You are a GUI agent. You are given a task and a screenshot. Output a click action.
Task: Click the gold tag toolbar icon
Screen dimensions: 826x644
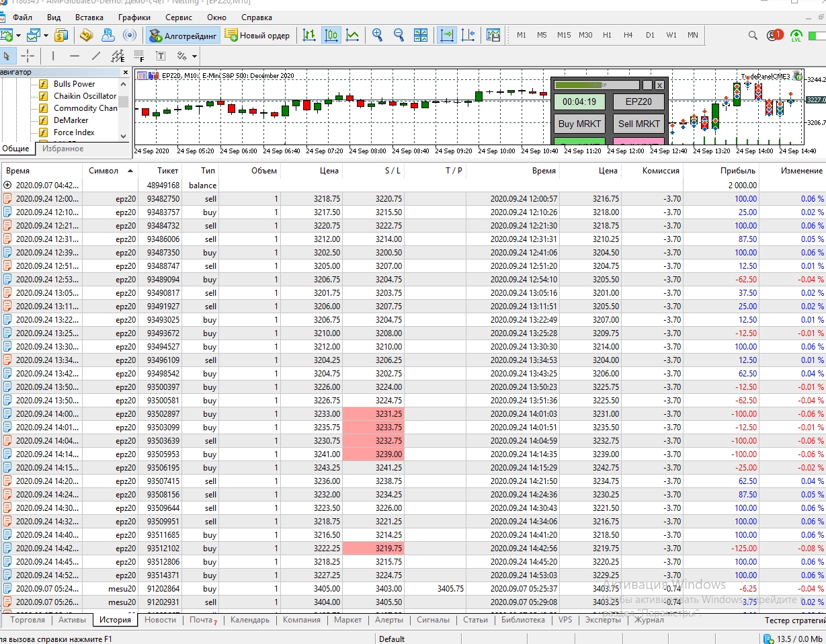[x=86, y=35]
